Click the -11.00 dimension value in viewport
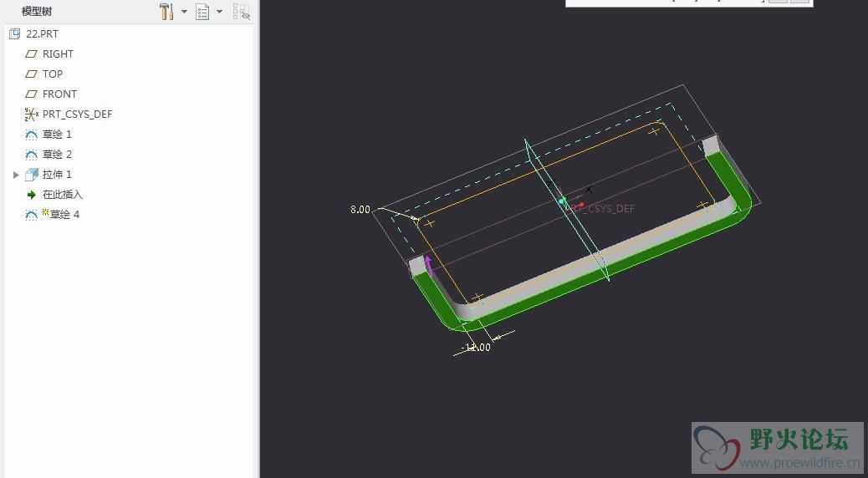This screenshot has width=868, height=478. click(x=477, y=348)
